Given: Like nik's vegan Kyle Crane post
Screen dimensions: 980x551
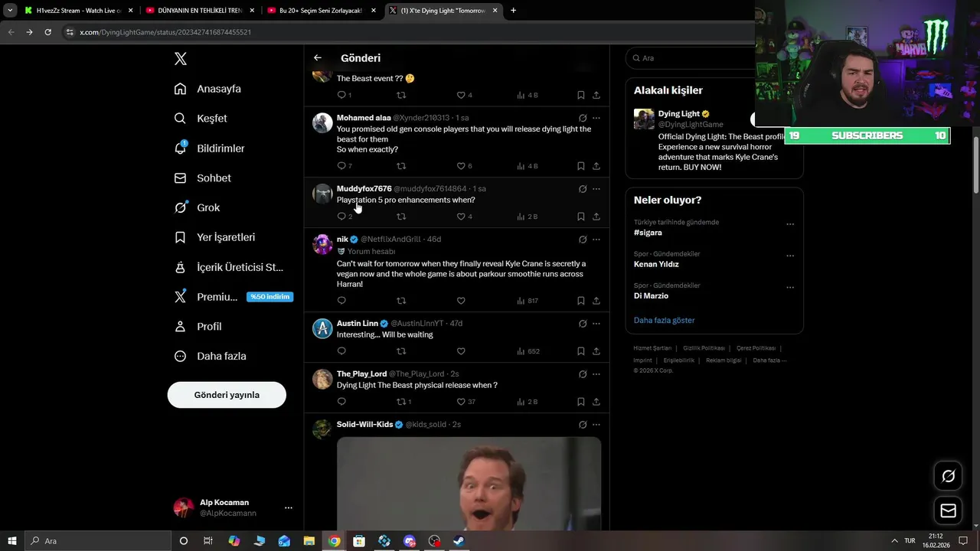Looking at the screenshot, I should point(461,301).
